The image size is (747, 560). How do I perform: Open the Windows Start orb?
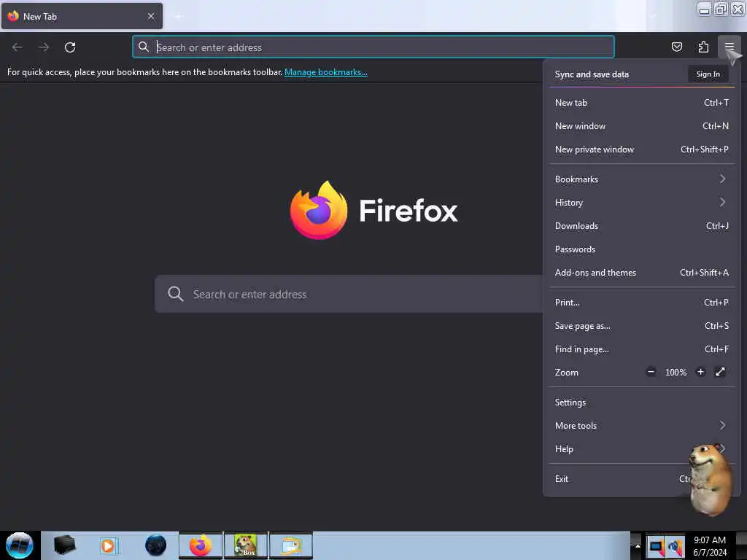(20, 545)
